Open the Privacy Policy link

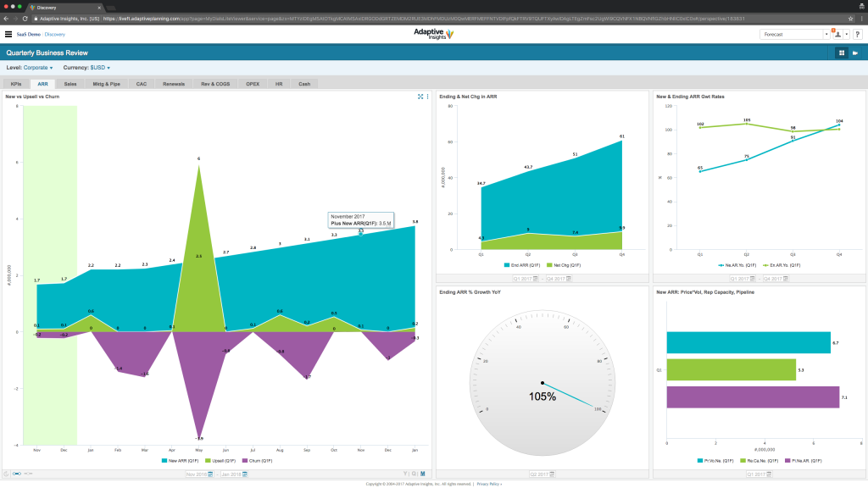click(489, 485)
